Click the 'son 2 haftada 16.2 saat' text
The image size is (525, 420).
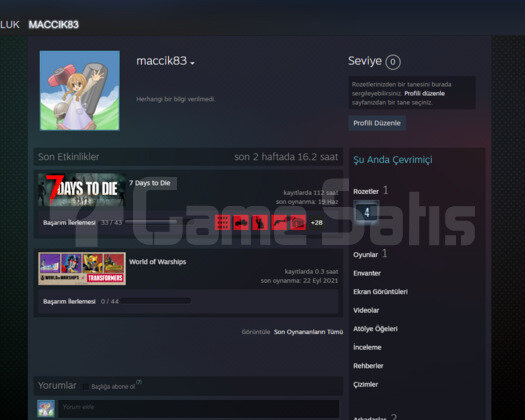pyautogui.click(x=286, y=157)
